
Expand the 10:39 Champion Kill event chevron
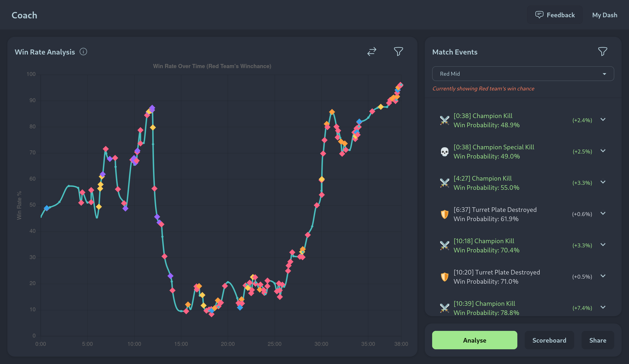(603, 307)
